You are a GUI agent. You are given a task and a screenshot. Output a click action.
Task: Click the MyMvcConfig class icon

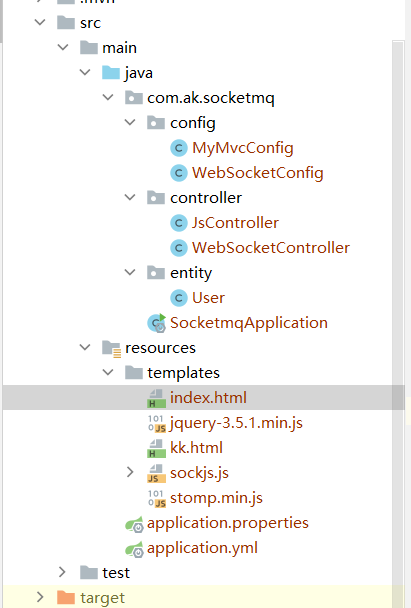coord(179,148)
